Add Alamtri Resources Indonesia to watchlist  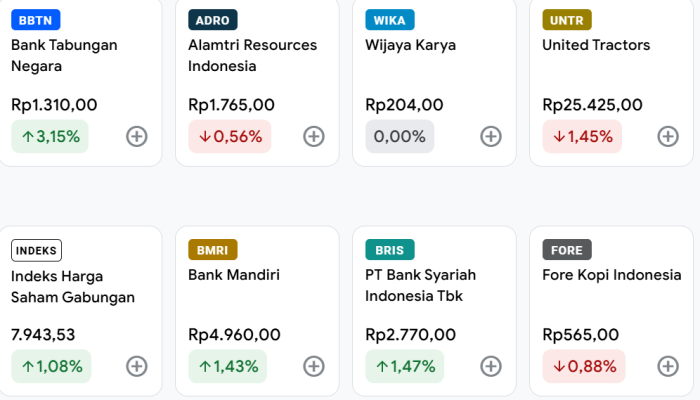pos(314,137)
